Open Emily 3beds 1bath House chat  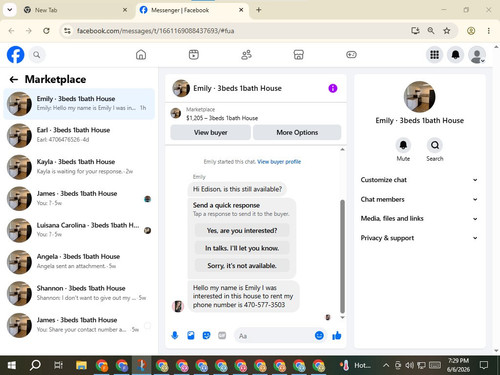(x=79, y=103)
